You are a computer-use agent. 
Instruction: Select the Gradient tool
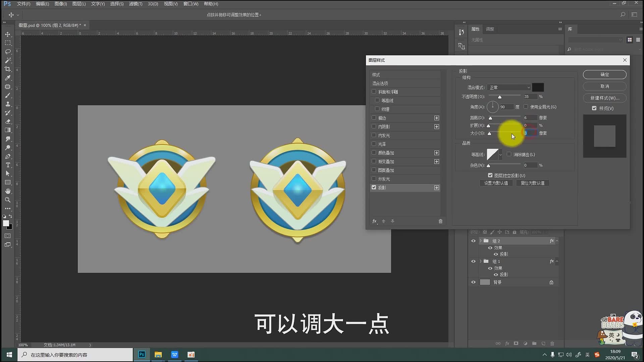click(x=8, y=130)
